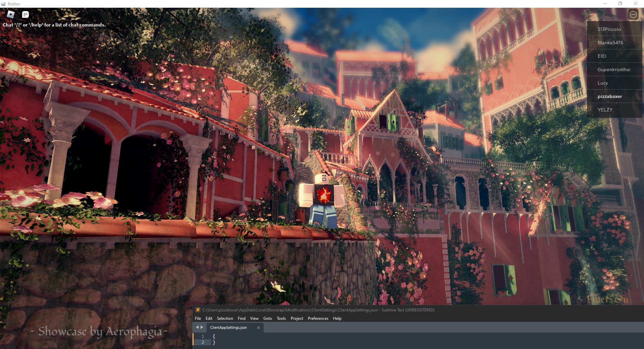Open the View menu in Sublime Text
Image resolution: width=644 pixels, height=349 pixels.
(254, 318)
